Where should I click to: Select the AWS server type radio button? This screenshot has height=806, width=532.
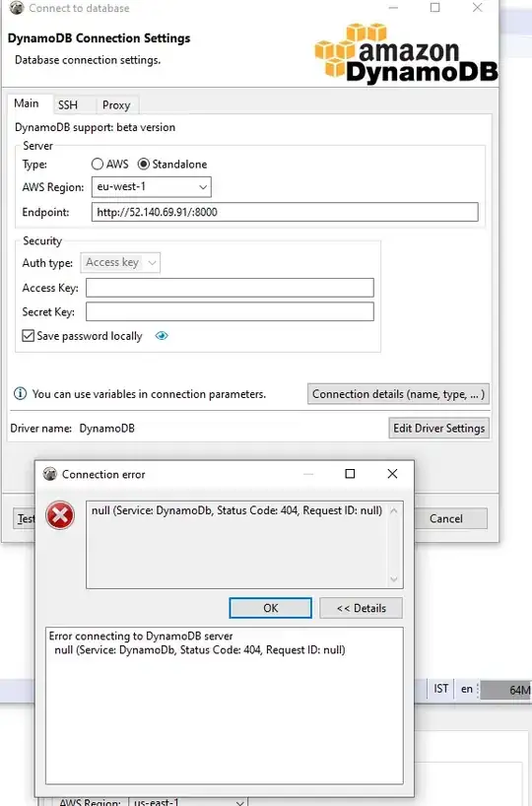point(98,164)
